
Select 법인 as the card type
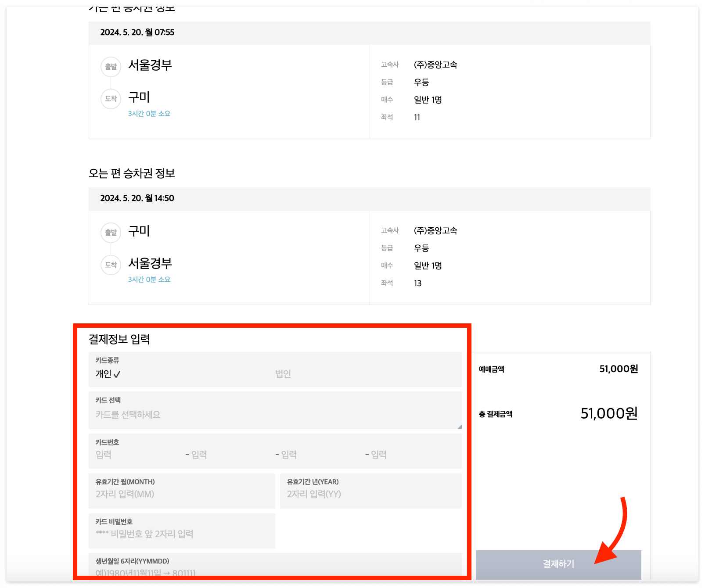(284, 374)
